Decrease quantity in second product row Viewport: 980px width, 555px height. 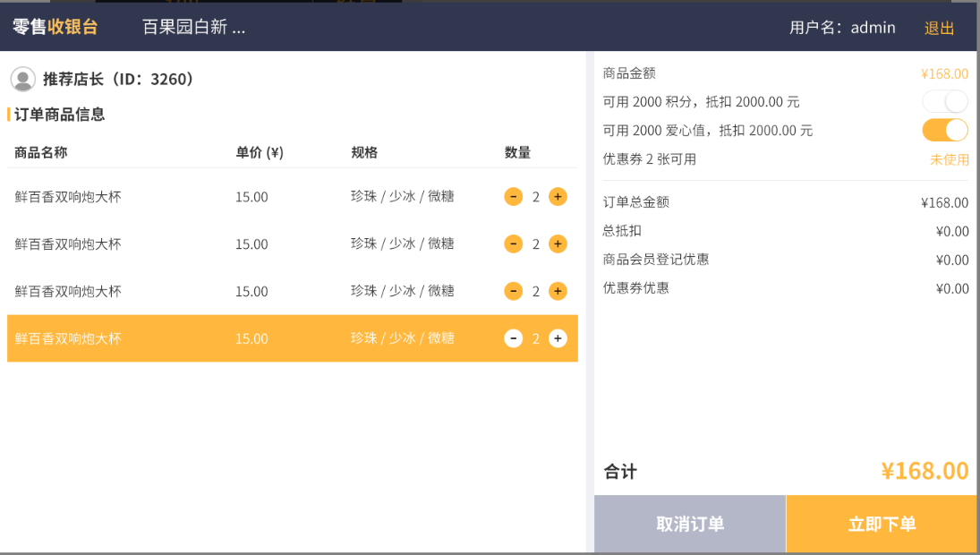click(514, 243)
